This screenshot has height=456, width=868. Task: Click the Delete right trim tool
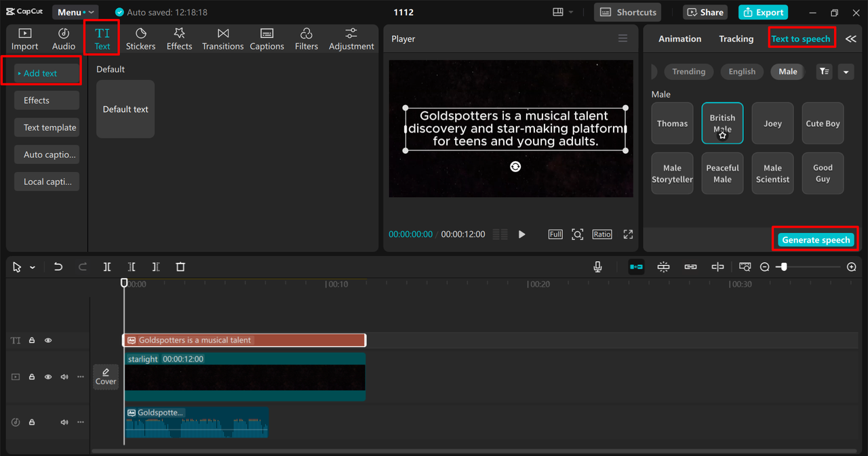(156, 267)
